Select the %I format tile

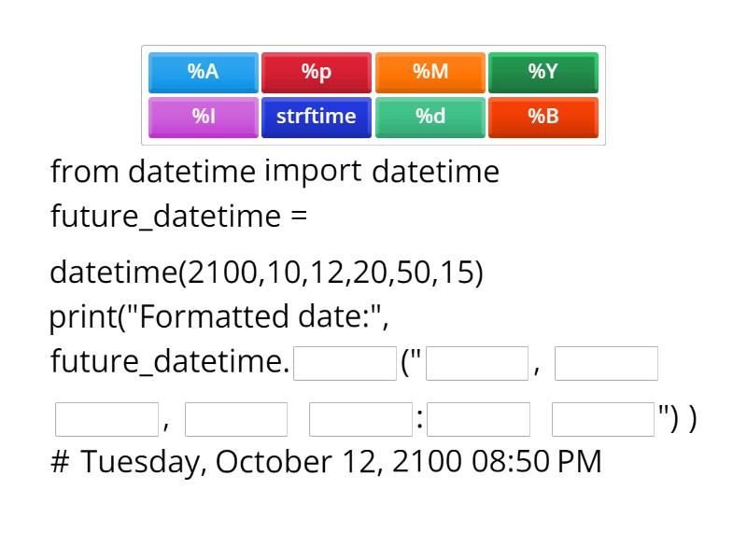click(x=203, y=117)
